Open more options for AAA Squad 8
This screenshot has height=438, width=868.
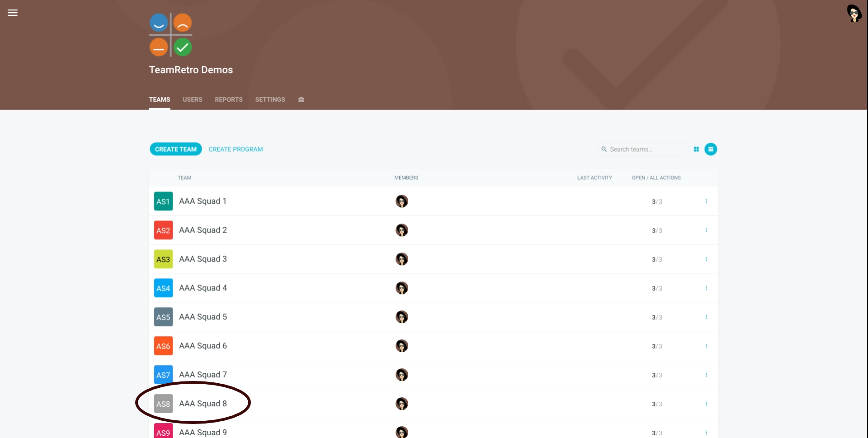[x=706, y=404]
